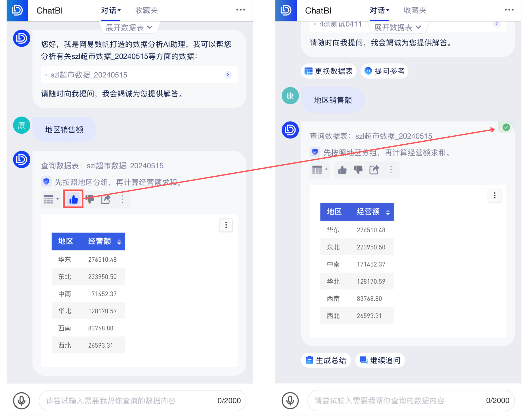
Task: Click right panel microphone voice input icon
Action: (290, 401)
